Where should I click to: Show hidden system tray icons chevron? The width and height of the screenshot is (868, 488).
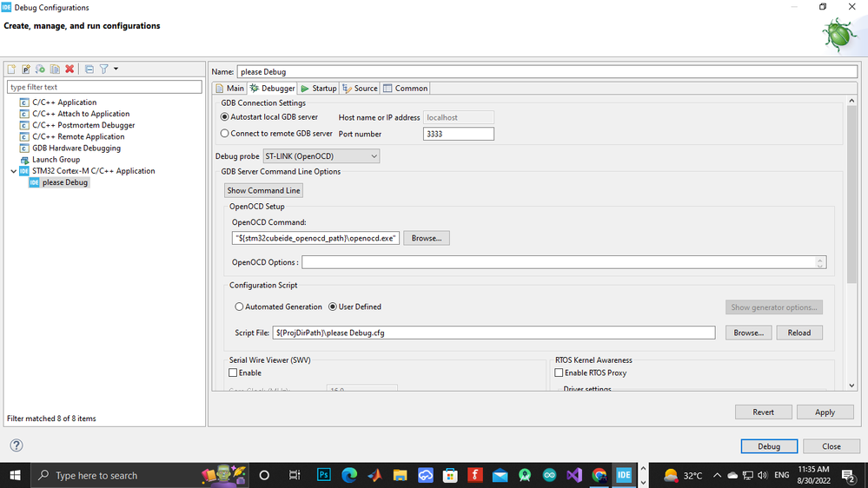pos(718,475)
